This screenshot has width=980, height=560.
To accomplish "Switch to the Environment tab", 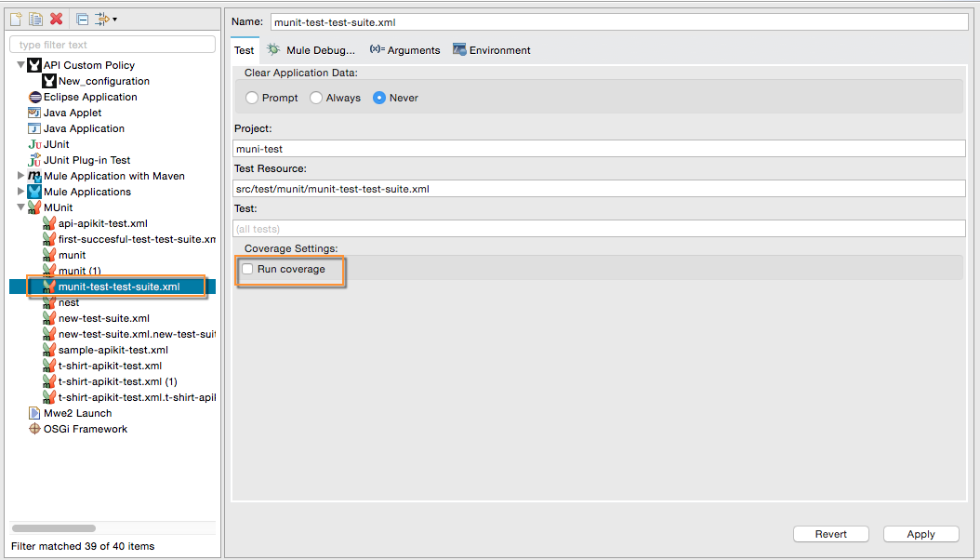I will click(491, 50).
